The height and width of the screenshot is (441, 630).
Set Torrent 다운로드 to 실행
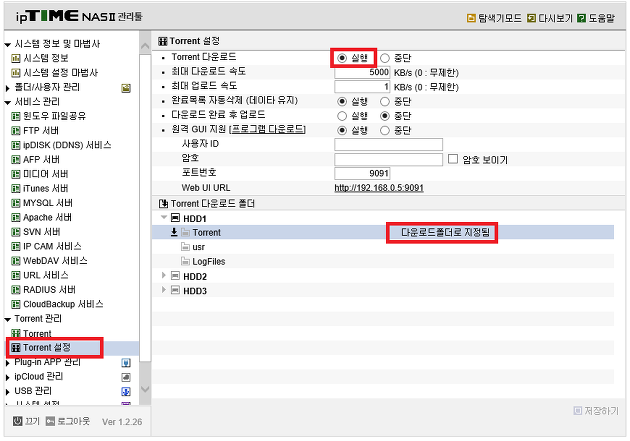342,58
